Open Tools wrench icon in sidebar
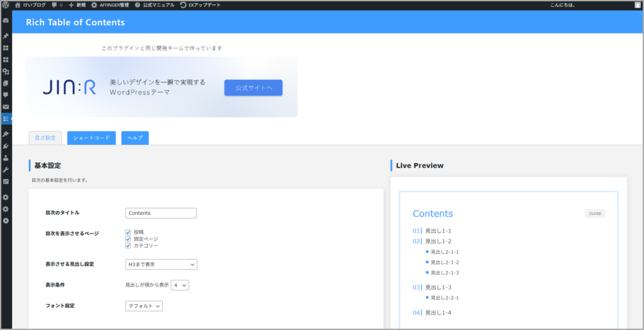The width and height of the screenshot is (644, 330). (x=6, y=169)
